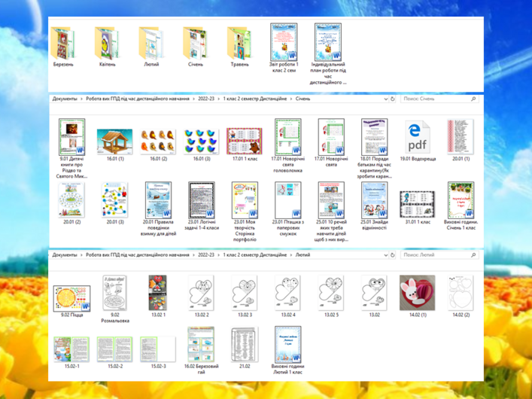Open 25.01 Знайди відмінності document
The width and height of the screenshot is (532, 399).
374,200
